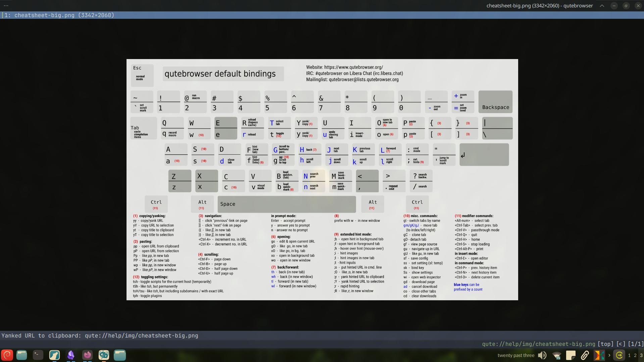Click the '(6) opening:' heading
Viewport: 644px width, 362px height.
point(281,237)
